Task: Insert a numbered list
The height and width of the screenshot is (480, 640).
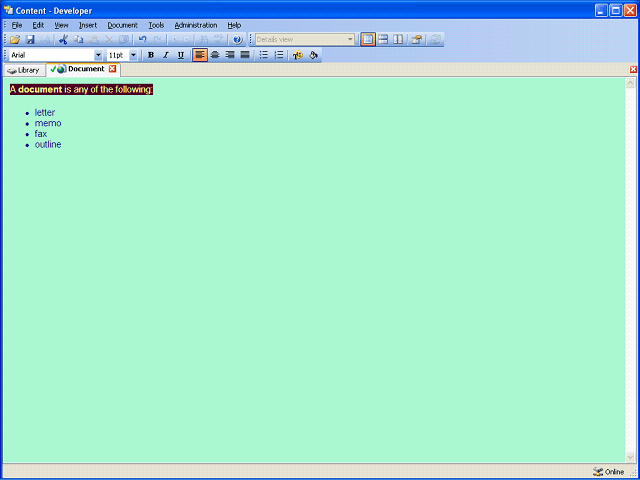Action: [x=279, y=55]
